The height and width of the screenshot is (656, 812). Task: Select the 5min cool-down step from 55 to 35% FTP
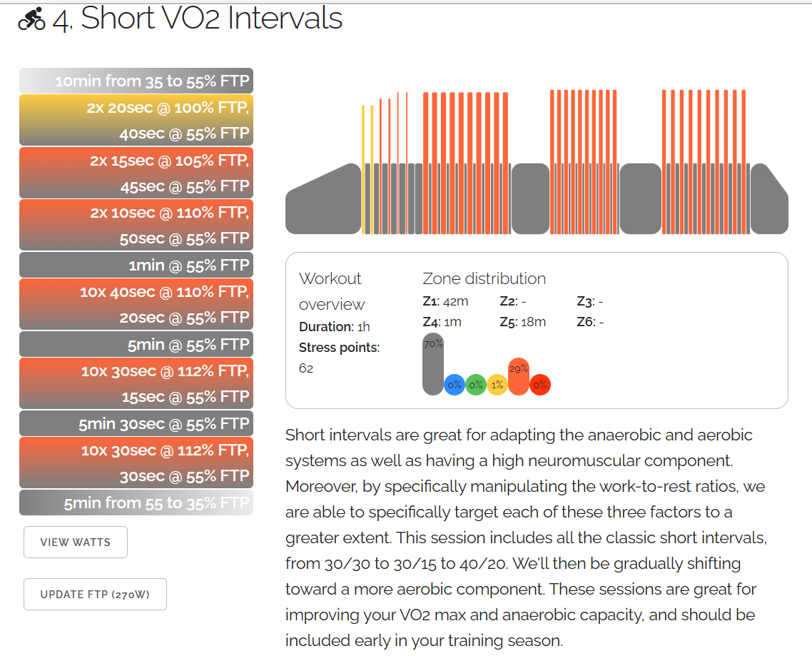coord(136,503)
